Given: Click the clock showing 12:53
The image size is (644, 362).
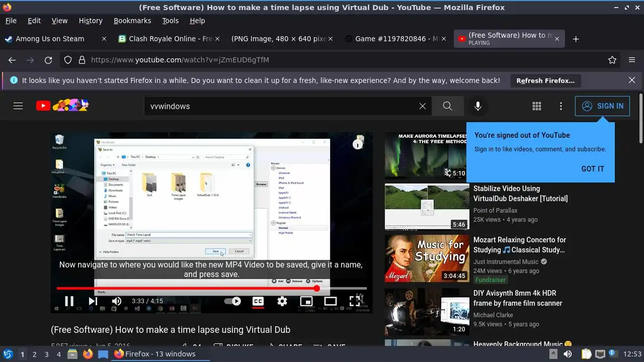Looking at the screenshot, I should tap(632, 354).
